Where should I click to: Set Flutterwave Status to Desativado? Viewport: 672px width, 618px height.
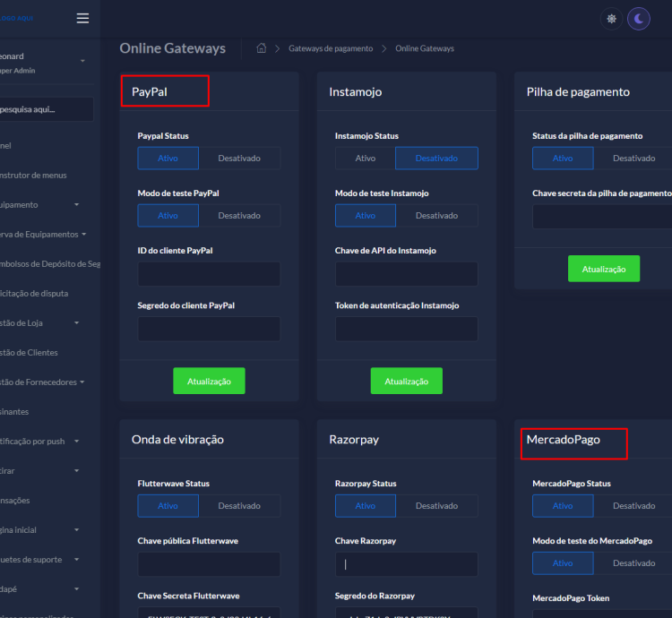(238, 506)
